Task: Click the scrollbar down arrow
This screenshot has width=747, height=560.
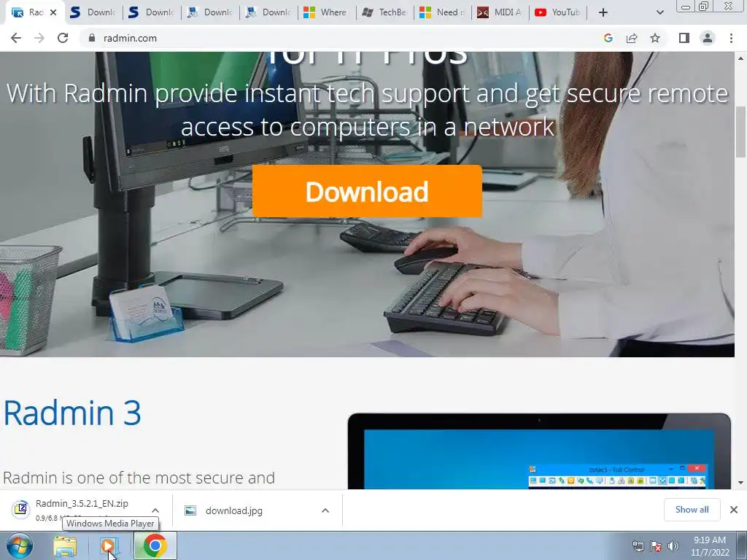Action: pyautogui.click(x=740, y=483)
